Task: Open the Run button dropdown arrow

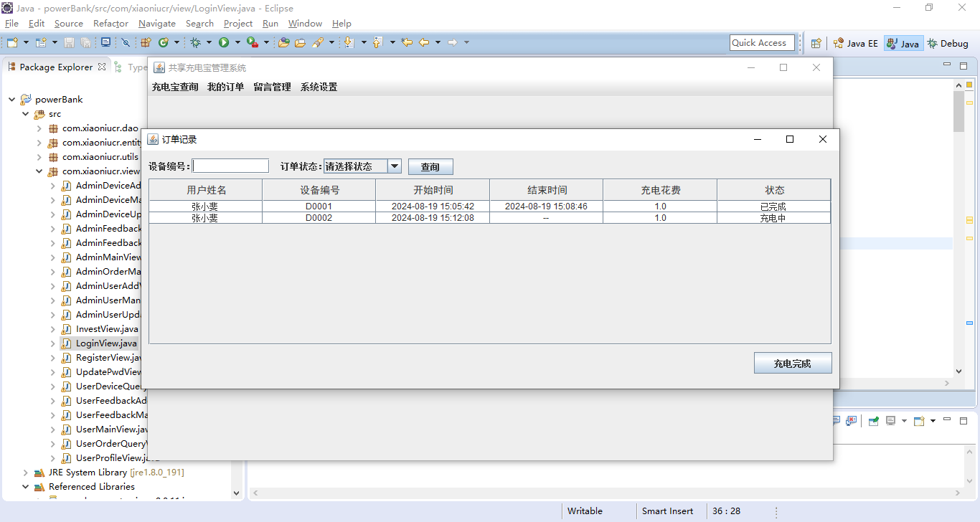Action: click(x=237, y=42)
